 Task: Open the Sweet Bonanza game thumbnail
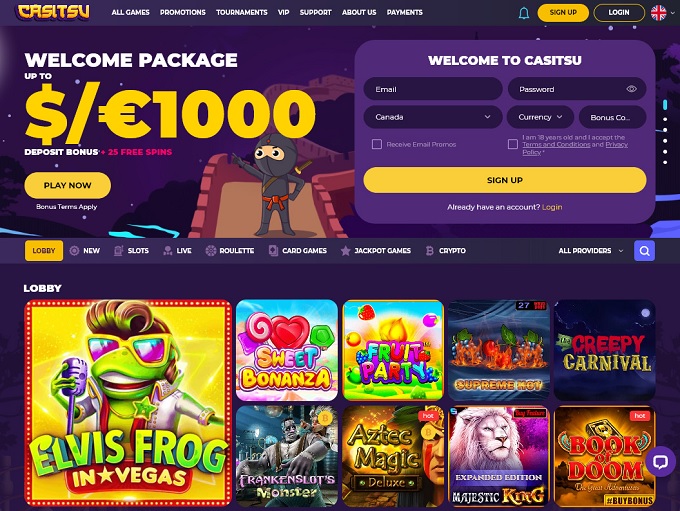click(287, 350)
